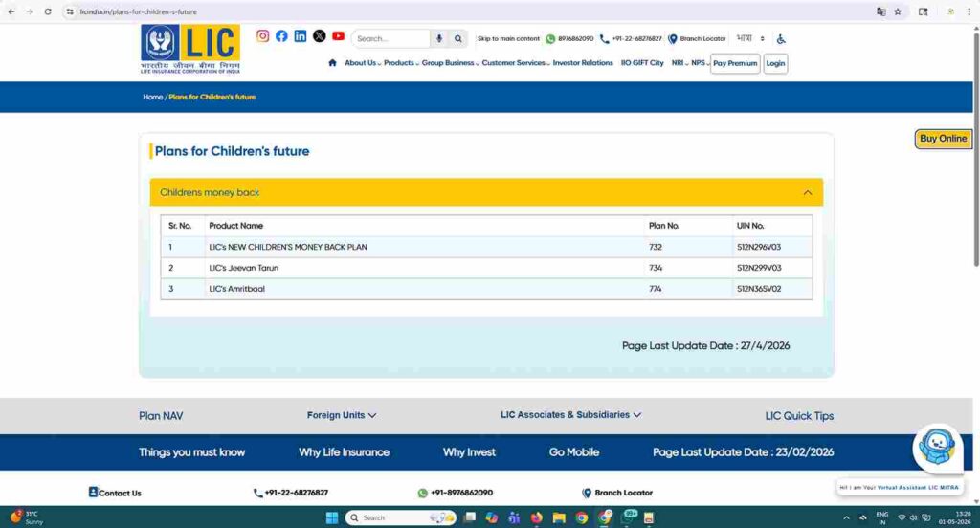980x528 pixels.
Task: Click the translate page icon in address bar
Action: (880, 11)
